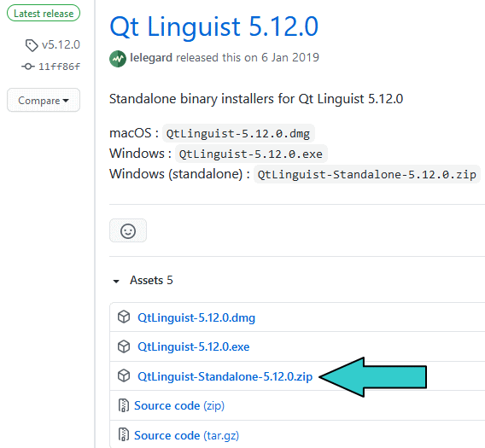Collapse the Assets 5 section

click(x=143, y=280)
